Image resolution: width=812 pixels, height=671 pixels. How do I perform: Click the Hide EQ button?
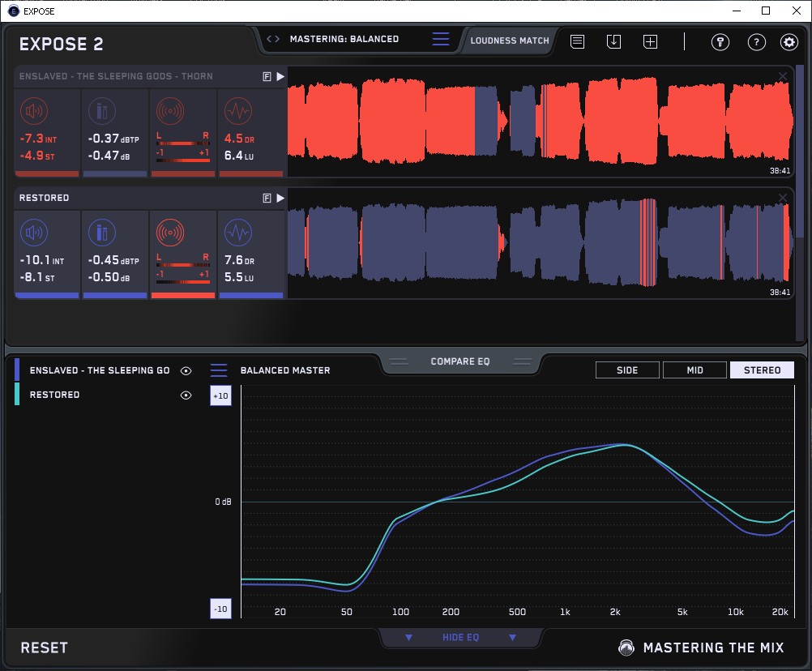point(460,637)
